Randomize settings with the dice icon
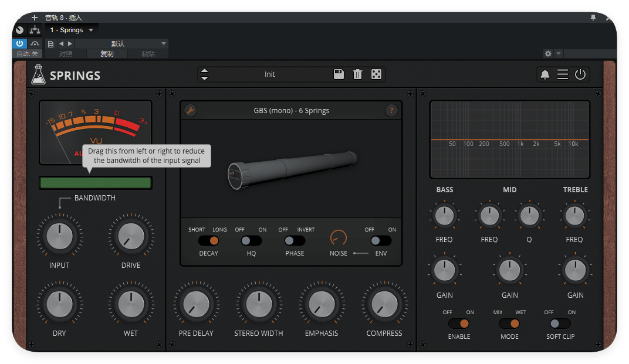The height and width of the screenshot is (364, 629). click(x=376, y=74)
